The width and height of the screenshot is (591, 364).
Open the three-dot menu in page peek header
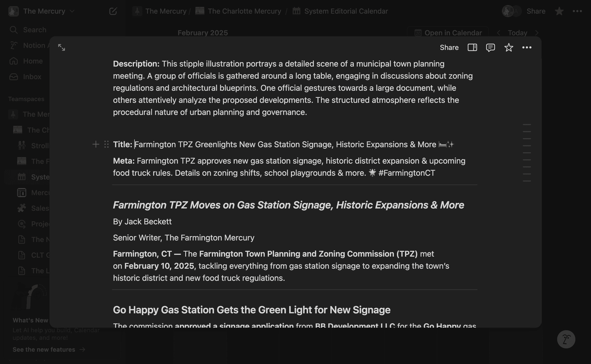click(527, 47)
